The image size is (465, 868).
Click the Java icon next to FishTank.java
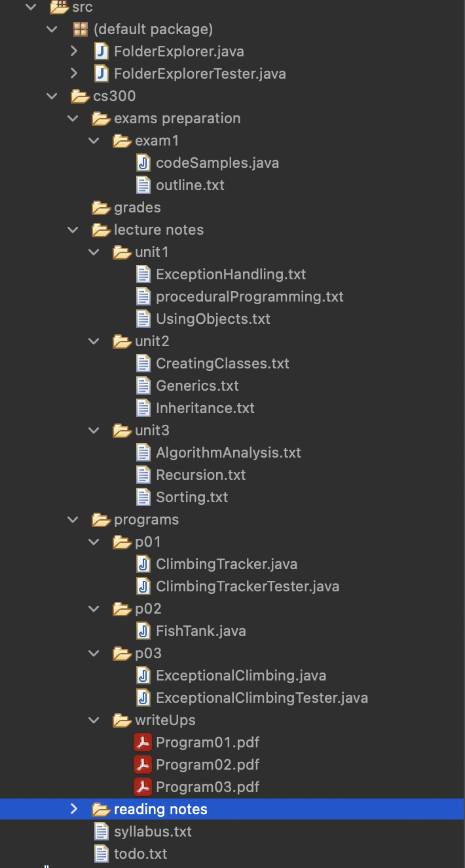[x=143, y=631]
